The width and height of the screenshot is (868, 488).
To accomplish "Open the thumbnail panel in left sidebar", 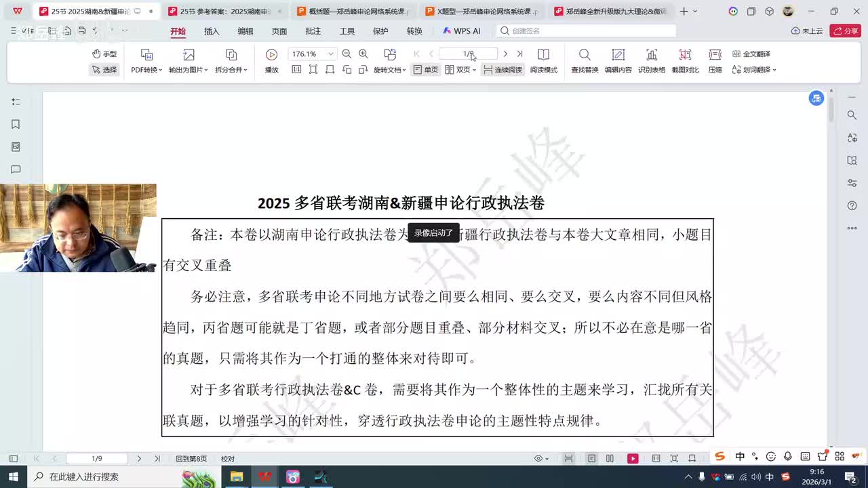I will click(x=16, y=146).
